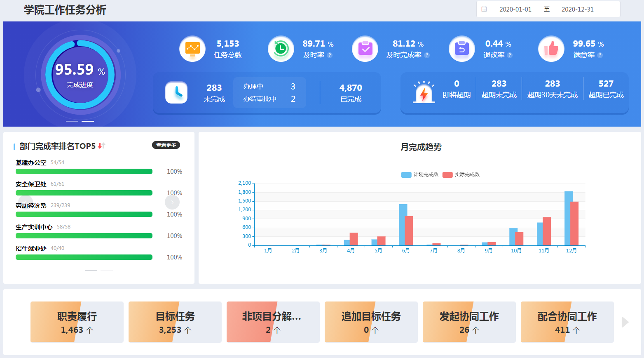Toggle 计划完成数 legend series
The height and width of the screenshot is (358, 644).
click(420, 174)
